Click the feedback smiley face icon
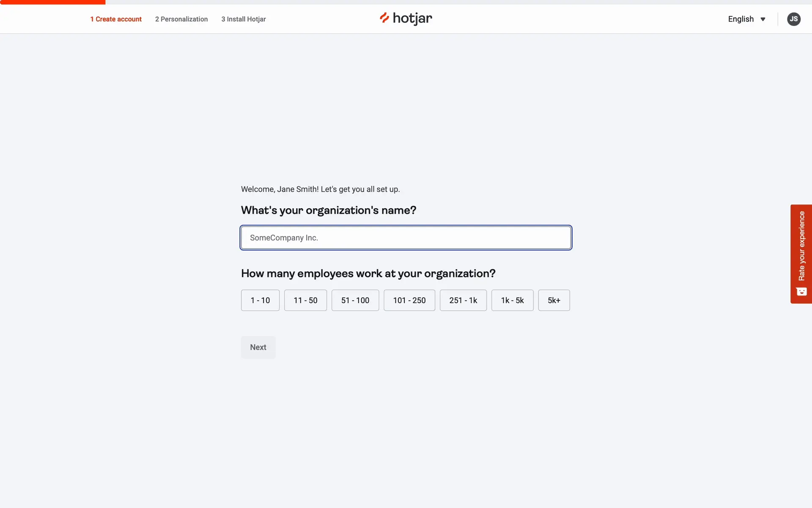 coord(801,292)
